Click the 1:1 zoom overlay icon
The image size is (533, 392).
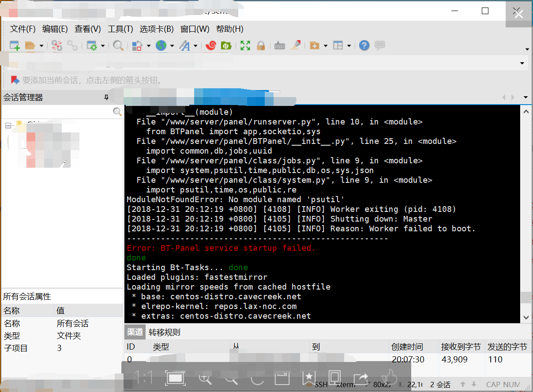coord(144,377)
